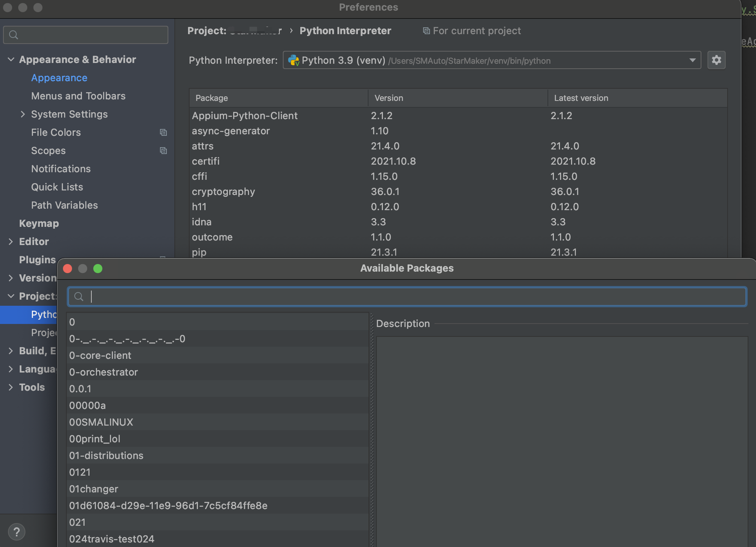The height and width of the screenshot is (547, 756).
Task: Click the Preferences search magnifier icon
Action: click(14, 35)
